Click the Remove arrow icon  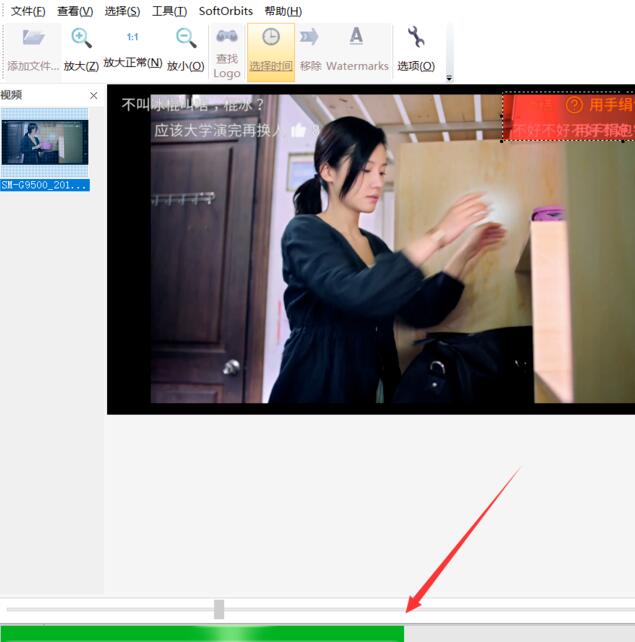(x=310, y=38)
